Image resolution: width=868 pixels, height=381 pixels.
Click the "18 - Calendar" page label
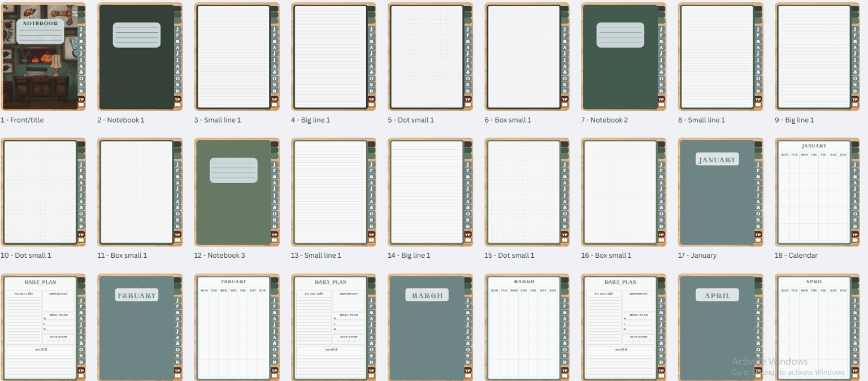(x=796, y=256)
